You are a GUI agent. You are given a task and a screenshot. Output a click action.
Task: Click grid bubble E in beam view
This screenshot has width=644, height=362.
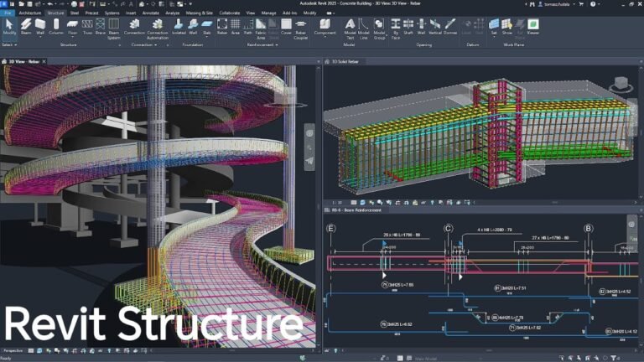[x=330, y=228]
